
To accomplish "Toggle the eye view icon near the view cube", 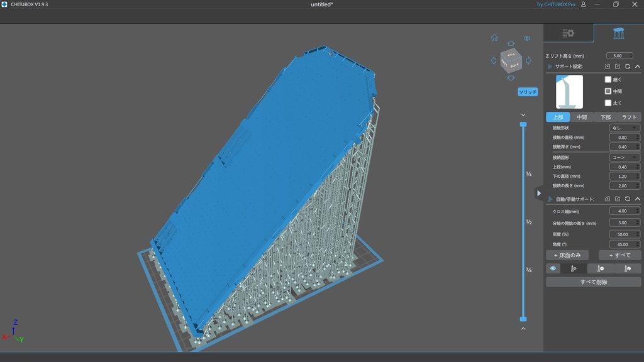I will tap(527, 38).
